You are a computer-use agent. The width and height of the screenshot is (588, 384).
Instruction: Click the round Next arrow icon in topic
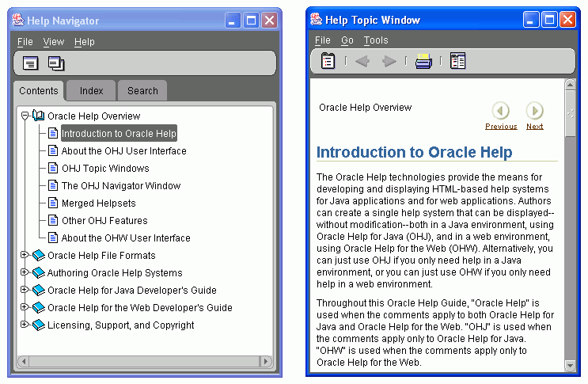535,111
